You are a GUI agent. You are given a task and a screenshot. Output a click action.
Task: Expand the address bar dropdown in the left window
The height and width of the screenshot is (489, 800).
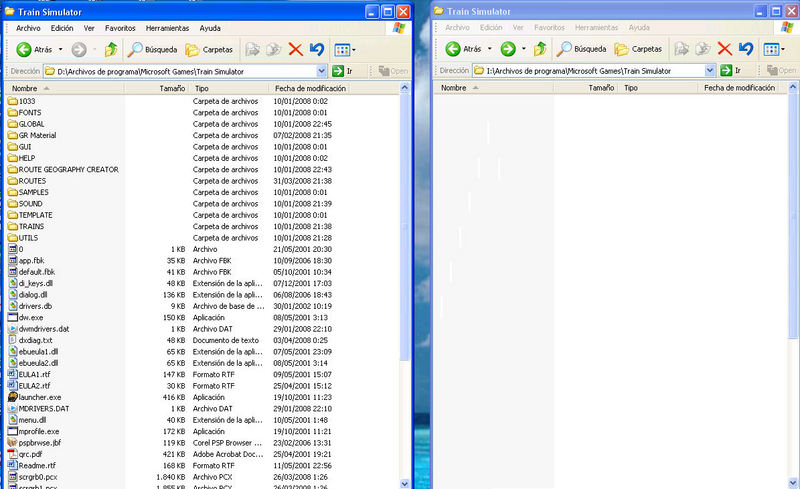[322, 71]
